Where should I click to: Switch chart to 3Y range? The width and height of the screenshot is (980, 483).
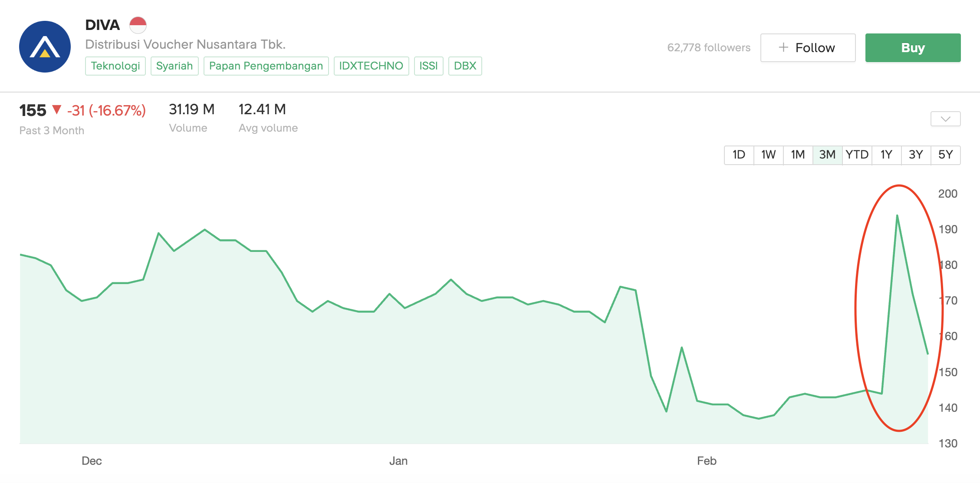[x=916, y=155]
